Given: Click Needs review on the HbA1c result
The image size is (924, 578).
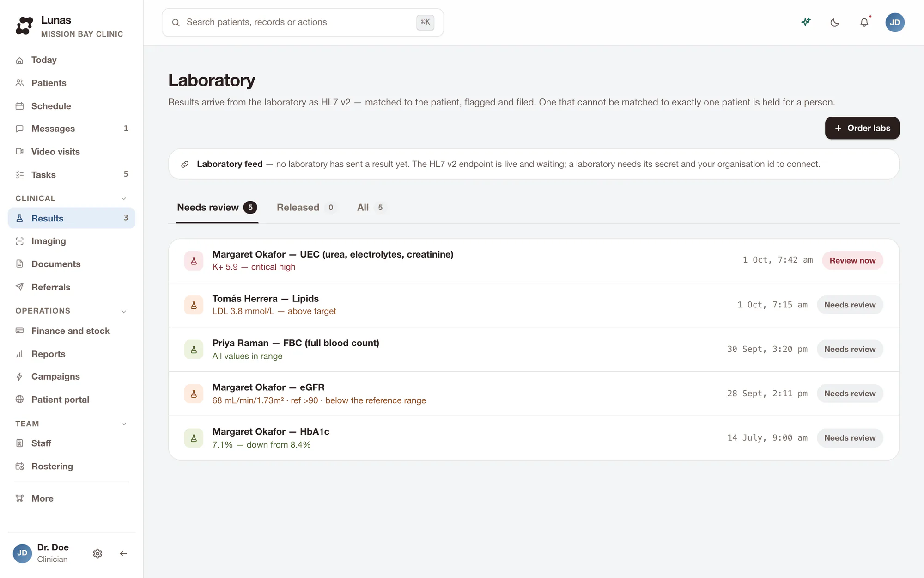Looking at the screenshot, I should coord(850,438).
